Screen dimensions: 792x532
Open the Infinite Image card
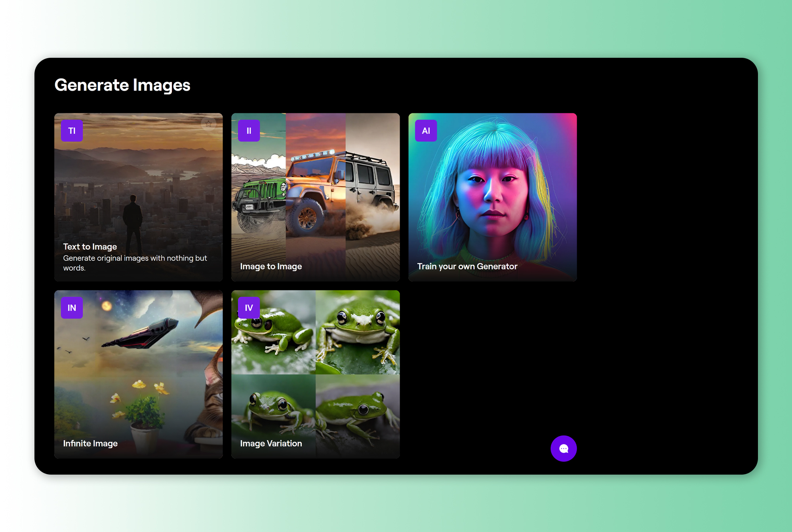[139, 374]
